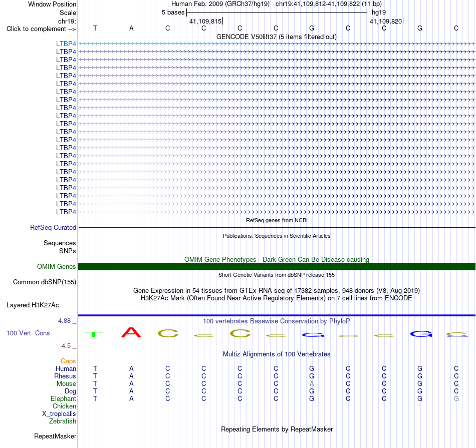Click the 'Human' alignment row label
This screenshot has height=448, width=476.
[x=66, y=369]
